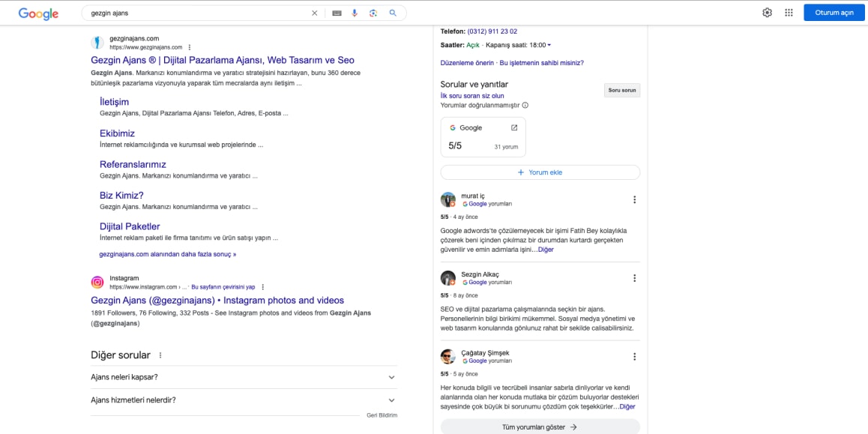
Task: View Sezgin Alkaç's profile photo
Action: (447, 278)
